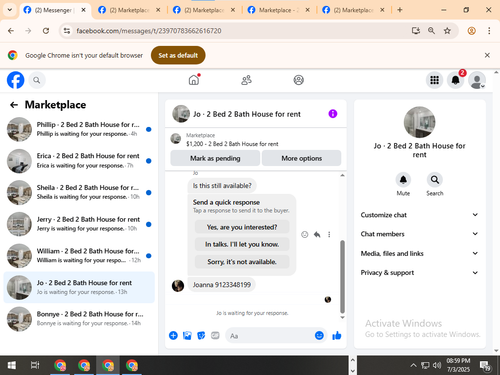
Task: Open Chrome three-dot menu
Action: point(489,31)
